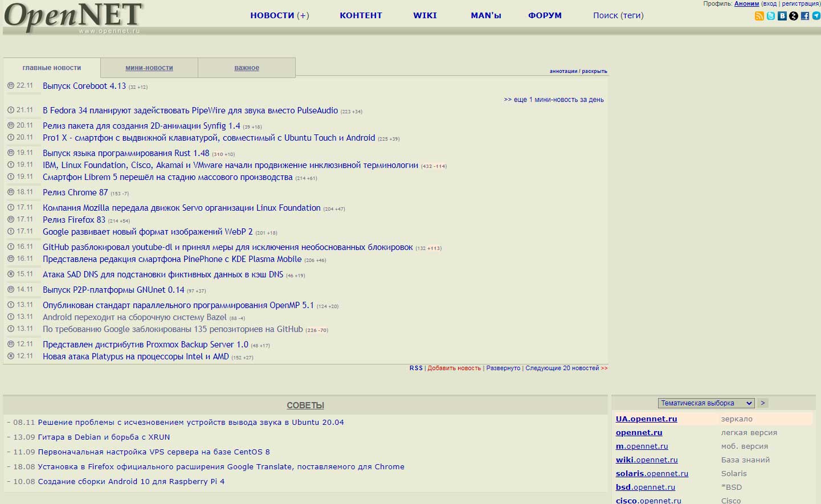Open the Twitter icon in header
Image resolution: width=821 pixels, height=504 pixels.
[x=770, y=16]
